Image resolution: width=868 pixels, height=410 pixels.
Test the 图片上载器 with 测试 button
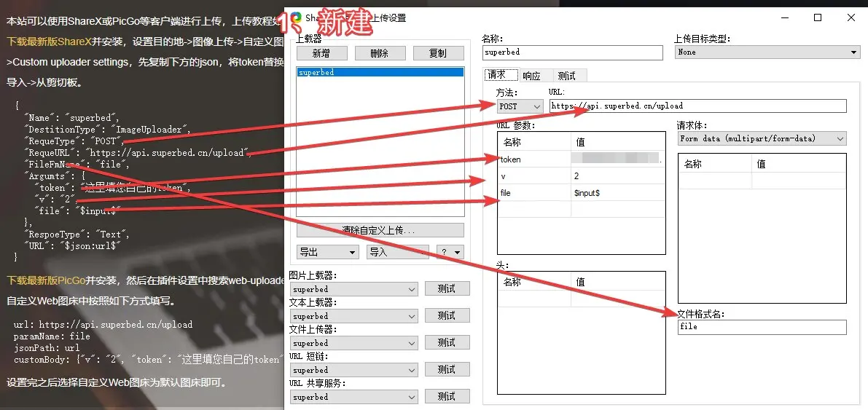[447, 288]
